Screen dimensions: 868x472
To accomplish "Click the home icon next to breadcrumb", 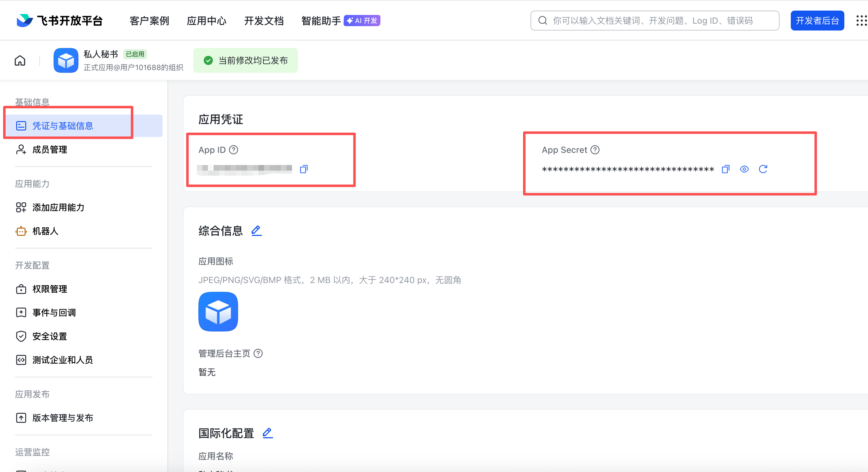I will 20,60.
